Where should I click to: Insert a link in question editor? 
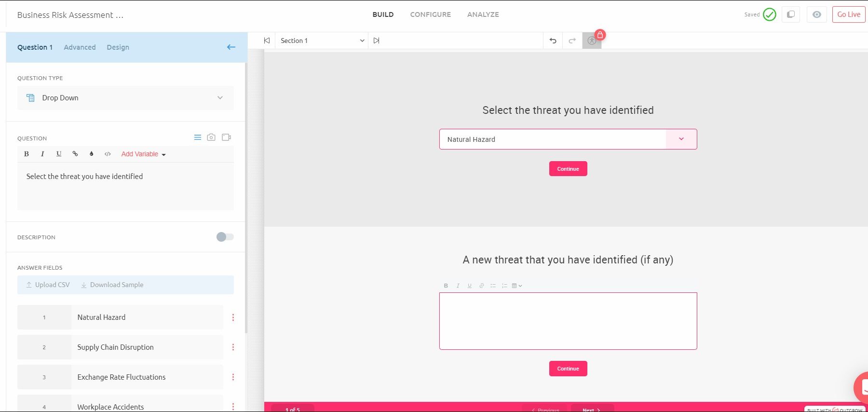[x=75, y=154]
